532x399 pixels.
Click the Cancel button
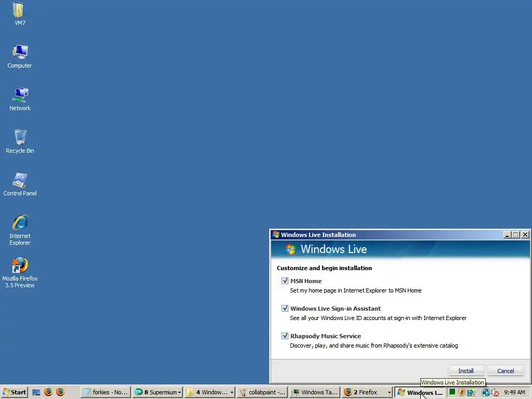tap(506, 371)
